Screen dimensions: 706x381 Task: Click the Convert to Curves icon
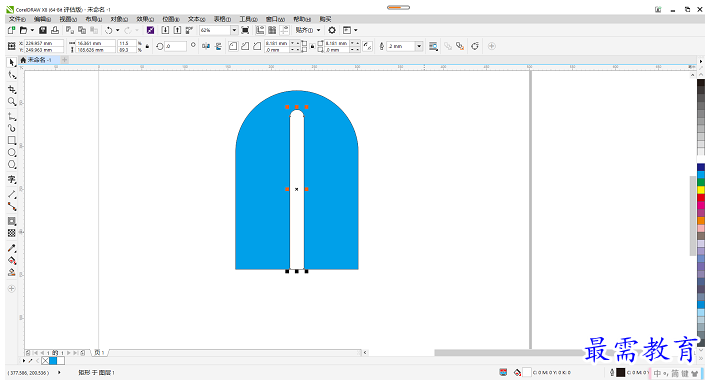pos(475,46)
